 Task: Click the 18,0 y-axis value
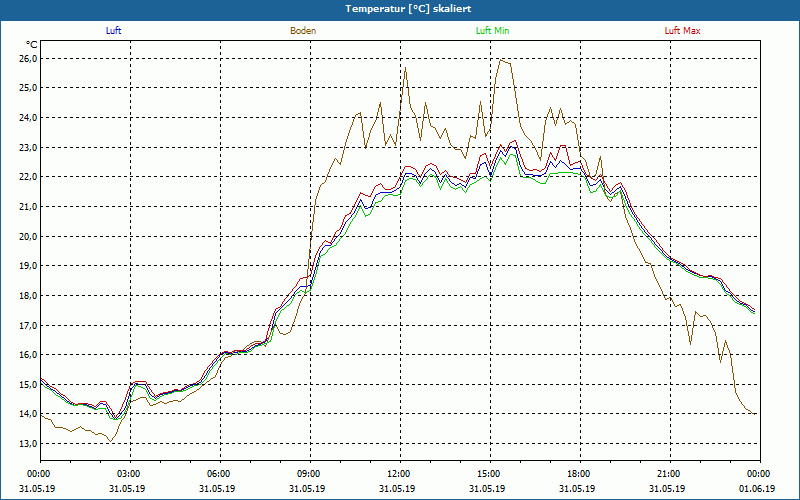pyautogui.click(x=28, y=295)
